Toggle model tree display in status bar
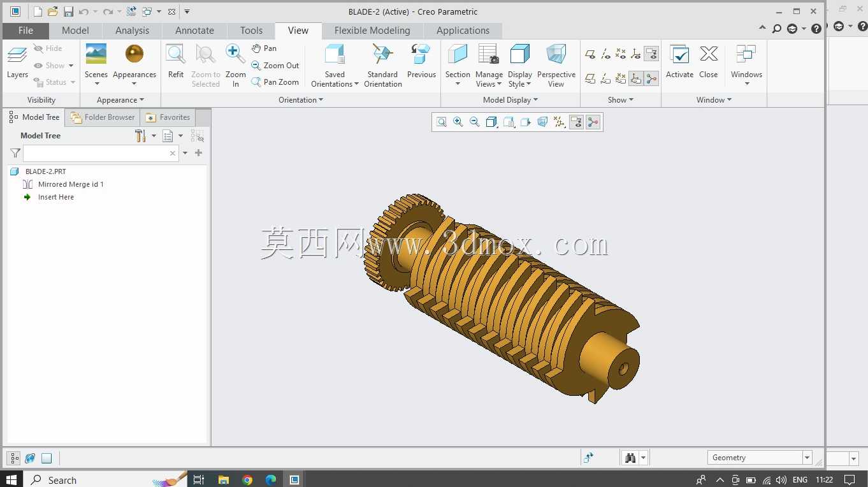 (13, 458)
